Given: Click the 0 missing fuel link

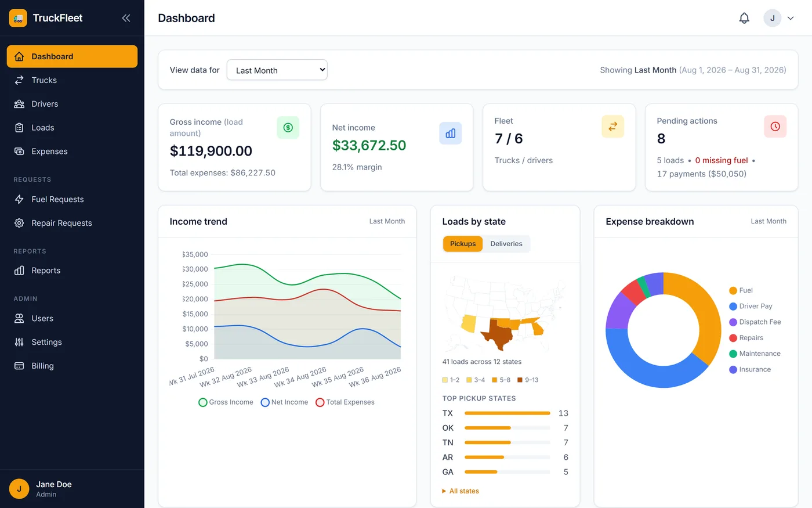Looking at the screenshot, I should [722, 160].
